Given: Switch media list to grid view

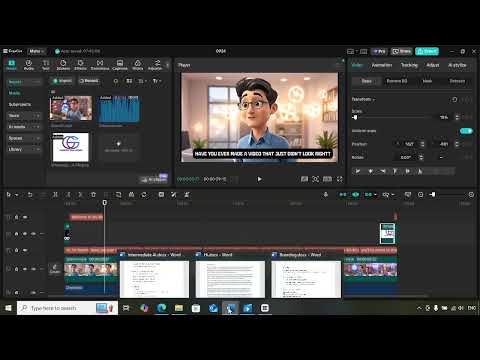Looking at the screenshot, I should point(129,81).
